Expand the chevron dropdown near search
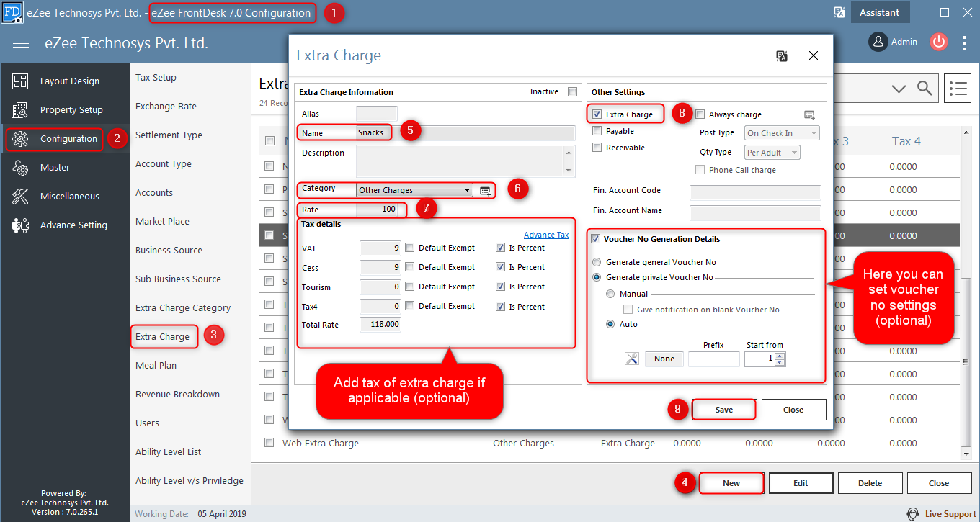Image resolution: width=980 pixels, height=522 pixels. [899, 89]
